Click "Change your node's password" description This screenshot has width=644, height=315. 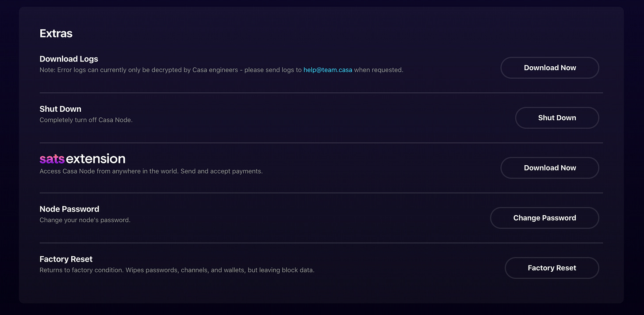point(85,220)
